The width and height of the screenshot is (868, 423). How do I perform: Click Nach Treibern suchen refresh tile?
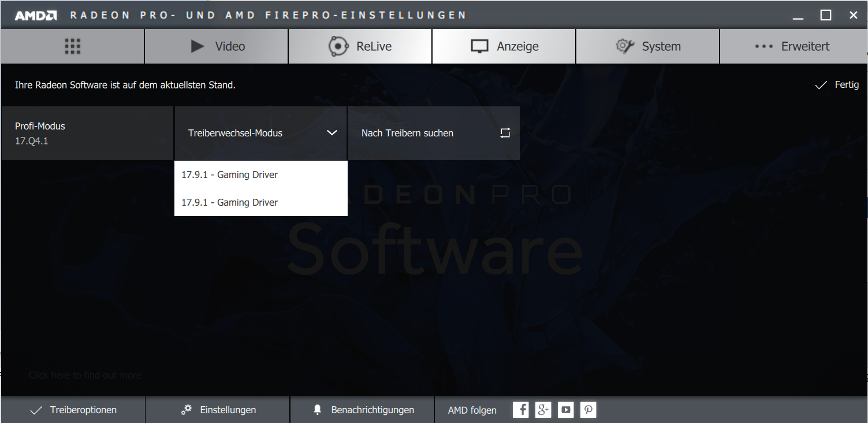(434, 133)
